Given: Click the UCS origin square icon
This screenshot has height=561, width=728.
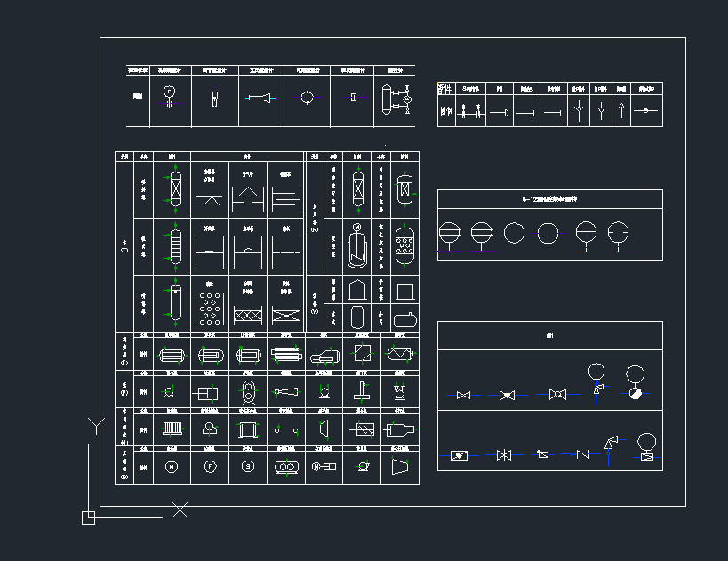Looking at the screenshot, I should click(88, 517).
